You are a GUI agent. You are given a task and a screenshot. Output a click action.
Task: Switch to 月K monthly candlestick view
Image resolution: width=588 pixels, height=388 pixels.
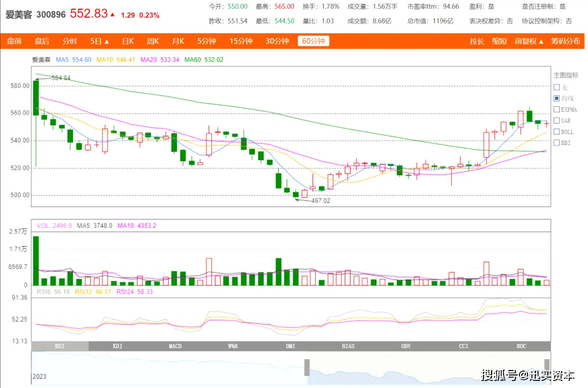click(x=177, y=41)
